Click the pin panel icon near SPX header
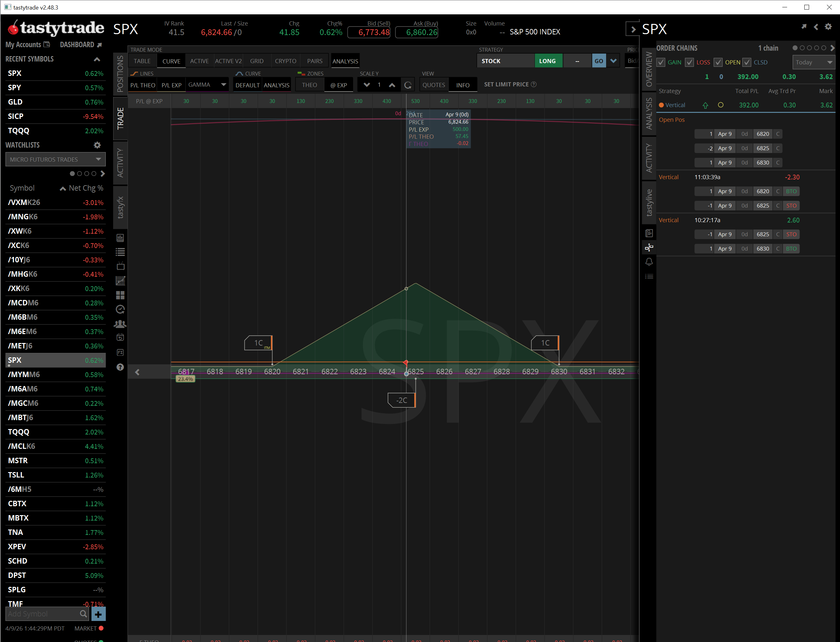Screen dimensions: 840x642 tap(804, 27)
